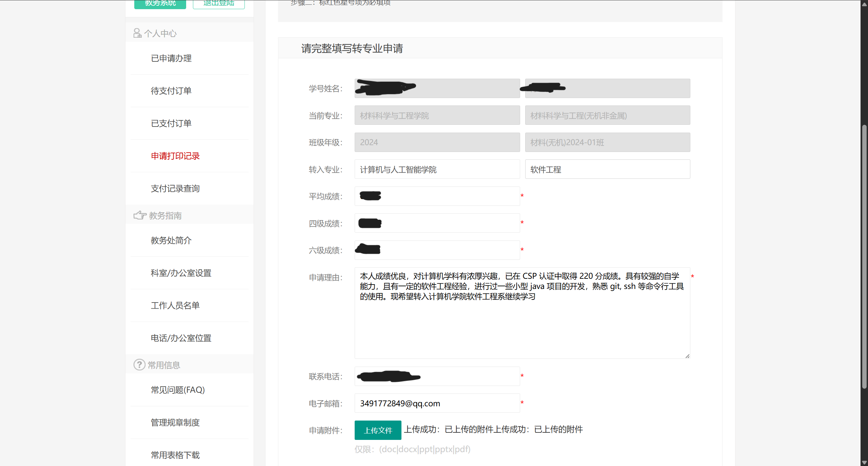
Task: Open 支付记录查询 in the sidebar
Action: (175, 189)
